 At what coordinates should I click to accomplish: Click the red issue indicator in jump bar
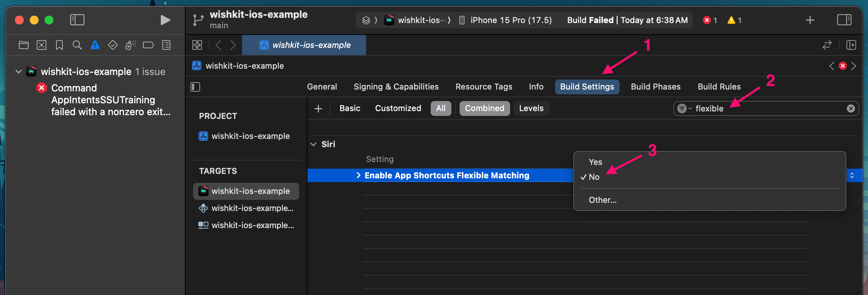coord(843,66)
